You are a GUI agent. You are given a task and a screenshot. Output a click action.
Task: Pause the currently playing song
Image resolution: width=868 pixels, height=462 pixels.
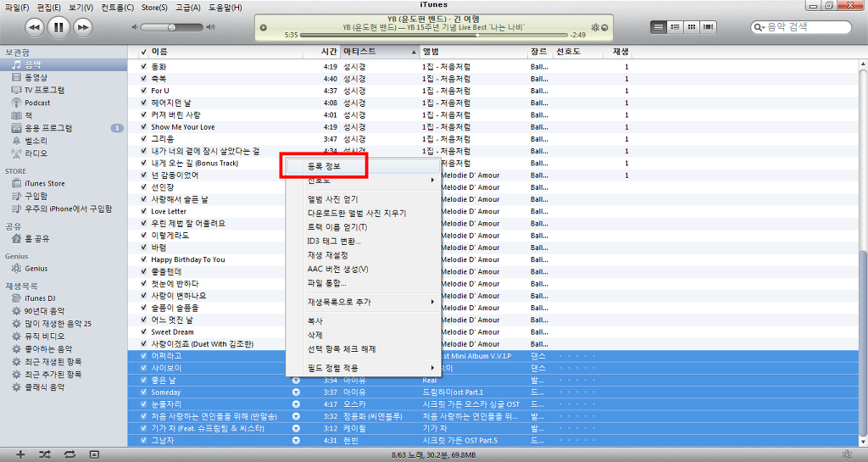(x=58, y=26)
